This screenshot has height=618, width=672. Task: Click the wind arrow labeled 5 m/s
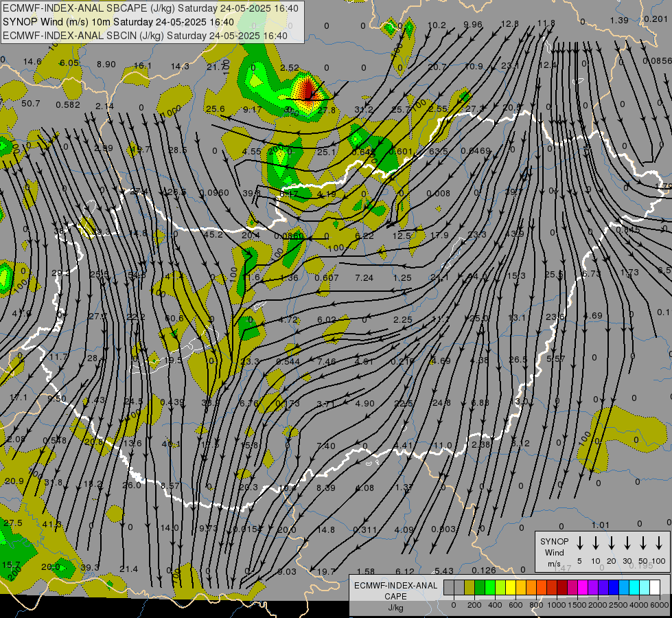point(579,543)
